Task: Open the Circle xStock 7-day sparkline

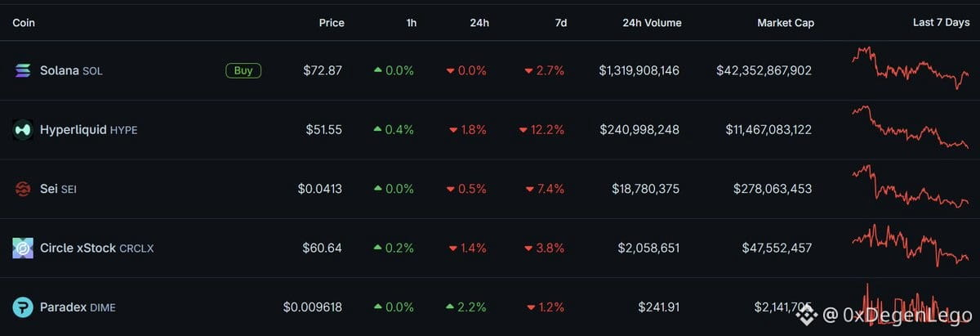Action: (910, 245)
